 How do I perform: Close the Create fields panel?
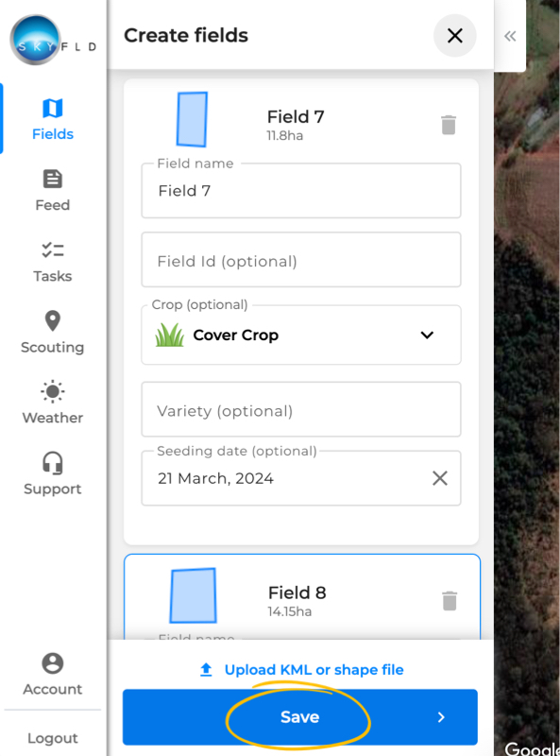[x=455, y=36]
